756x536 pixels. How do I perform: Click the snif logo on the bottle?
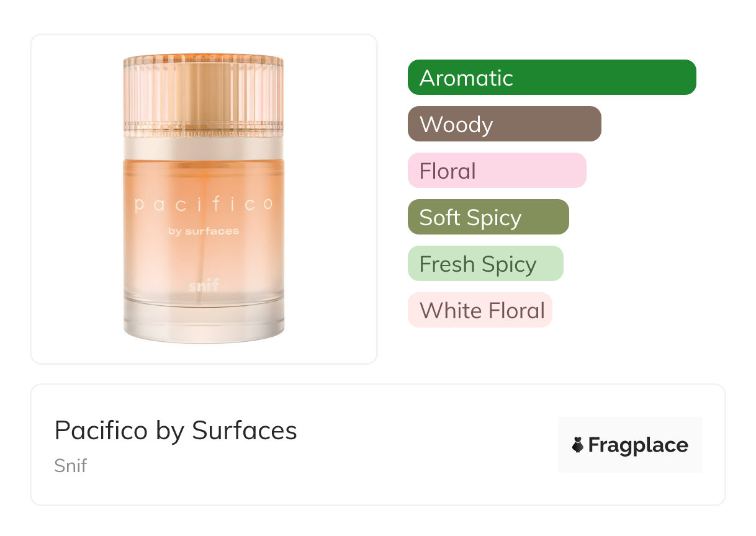click(204, 286)
